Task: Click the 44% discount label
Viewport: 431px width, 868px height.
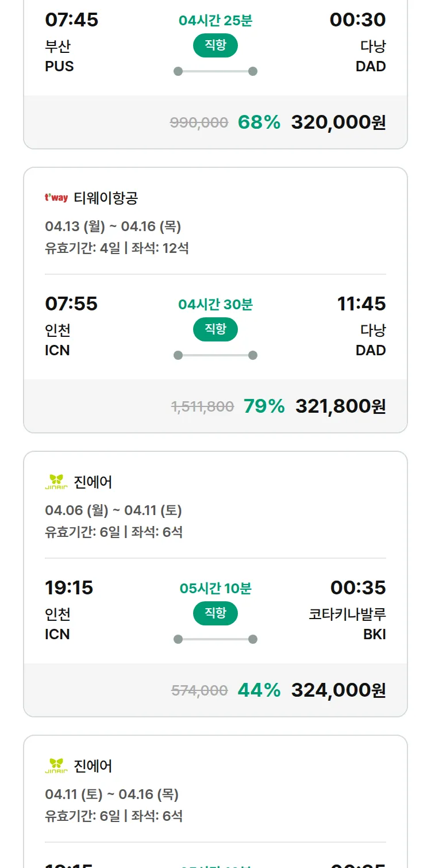Action: [x=259, y=690]
